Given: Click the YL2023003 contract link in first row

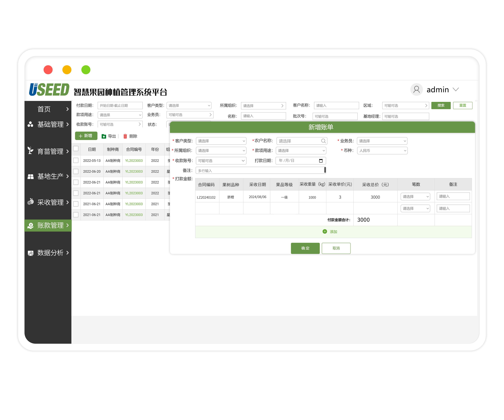Looking at the screenshot, I should click(x=134, y=161).
